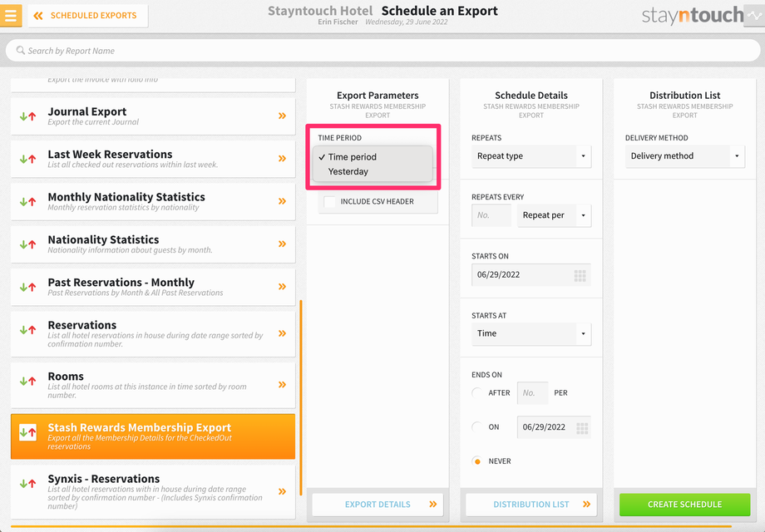Open Journal Export chevron arrow

[282, 116]
